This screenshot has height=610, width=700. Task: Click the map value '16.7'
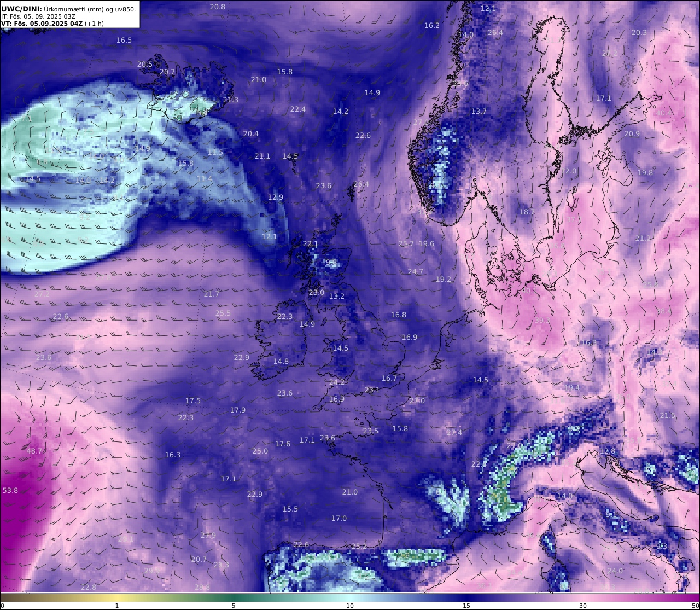tap(389, 379)
